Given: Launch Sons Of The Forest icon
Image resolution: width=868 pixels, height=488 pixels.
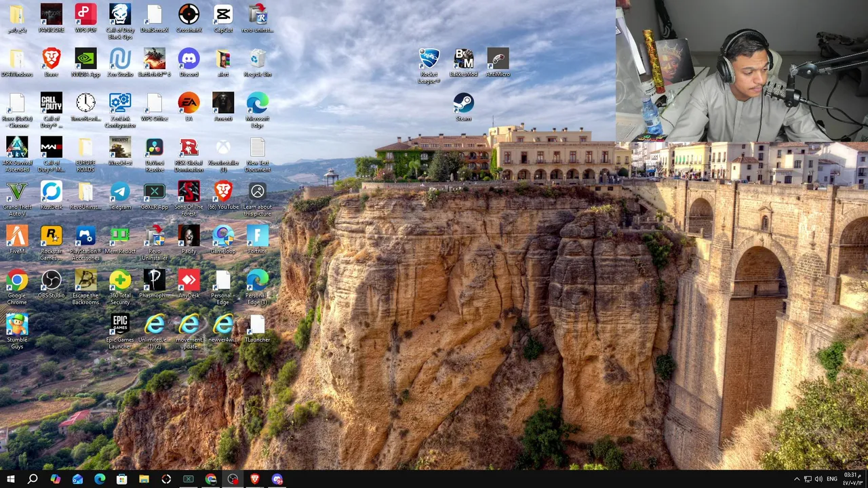Looking at the screenshot, I should click(189, 198).
